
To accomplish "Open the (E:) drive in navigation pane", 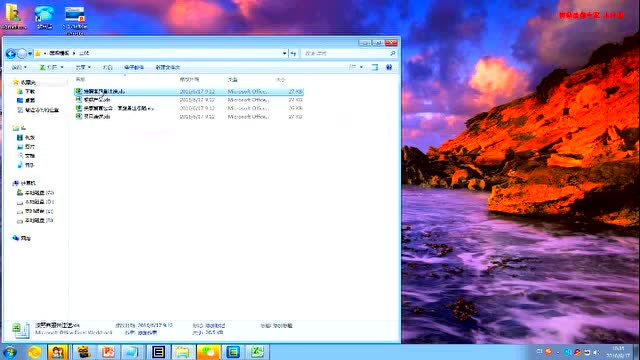I will click(35, 211).
